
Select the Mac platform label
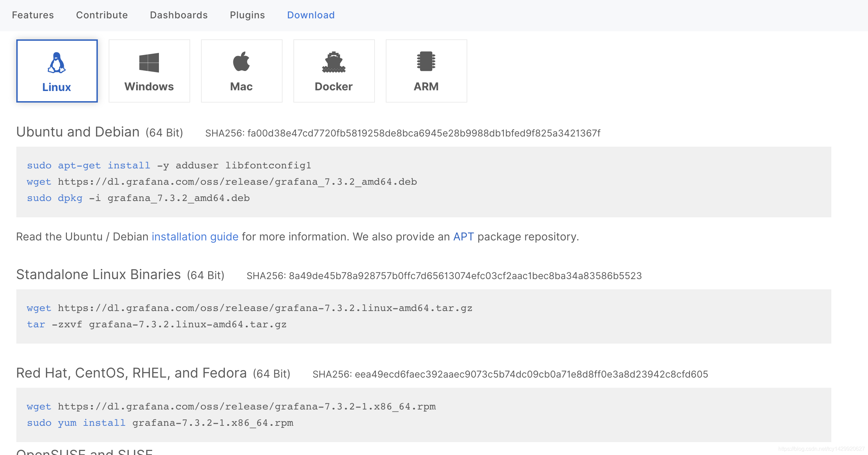click(x=241, y=87)
